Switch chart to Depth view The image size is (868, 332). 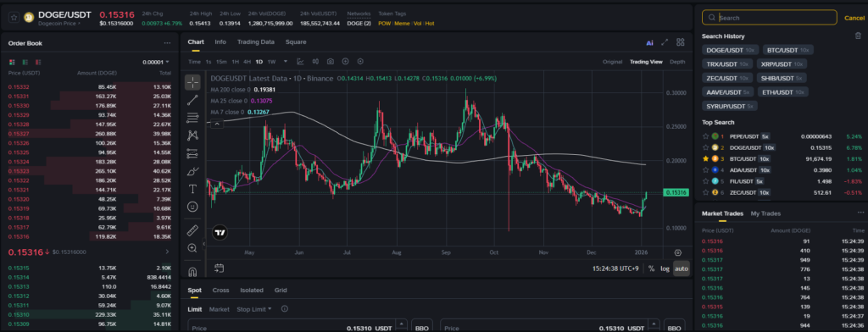tap(677, 62)
